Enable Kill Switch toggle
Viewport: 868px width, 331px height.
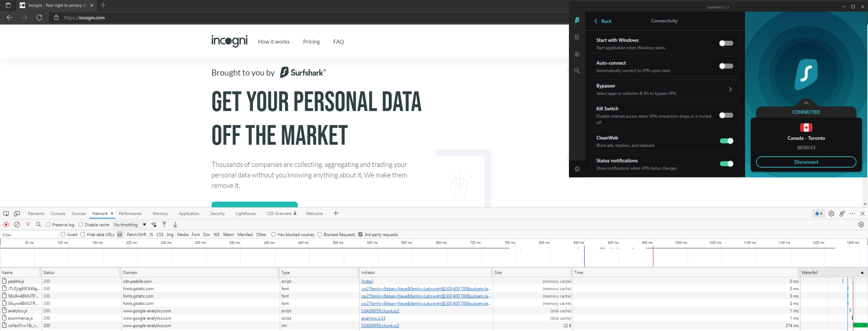click(726, 115)
